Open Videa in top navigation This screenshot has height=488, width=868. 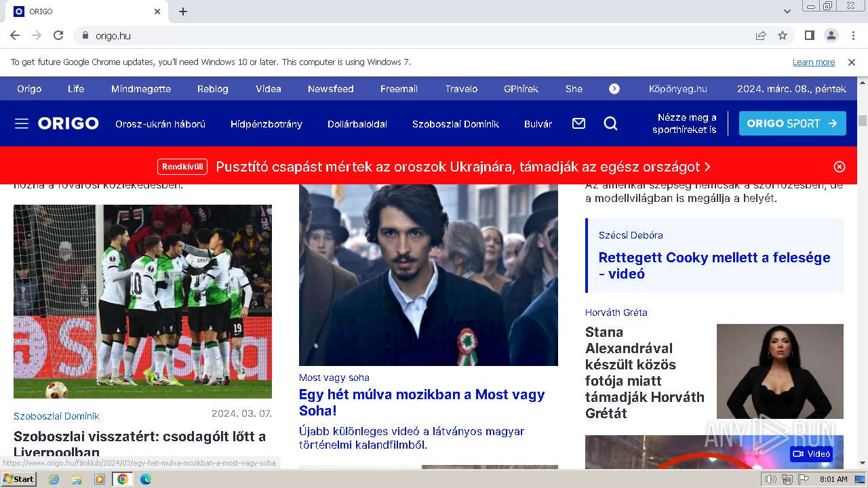tap(269, 89)
